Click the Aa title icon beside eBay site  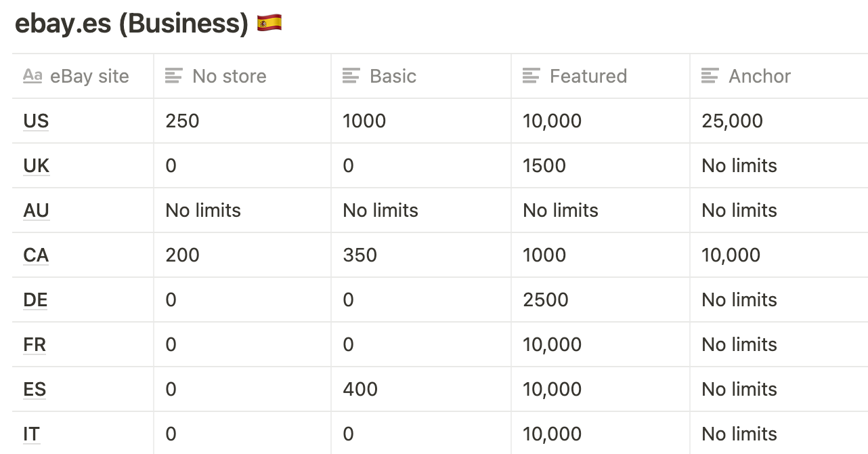pos(32,76)
